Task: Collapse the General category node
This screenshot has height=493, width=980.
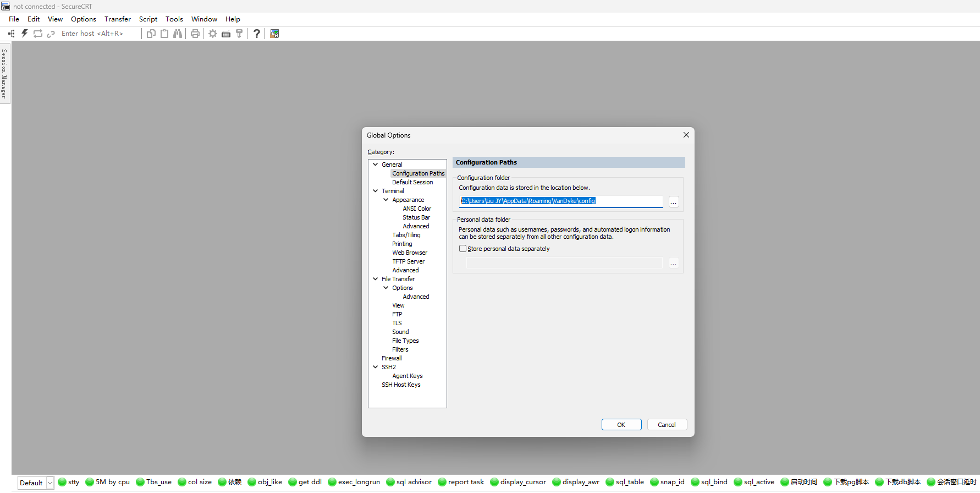Action: point(376,165)
